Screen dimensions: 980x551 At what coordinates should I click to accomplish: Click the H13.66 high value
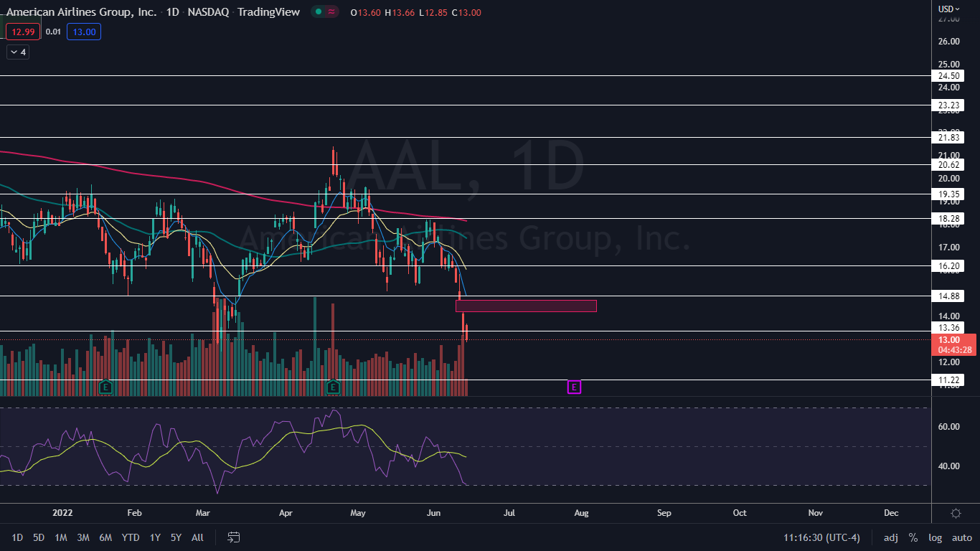pyautogui.click(x=400, y=12)
